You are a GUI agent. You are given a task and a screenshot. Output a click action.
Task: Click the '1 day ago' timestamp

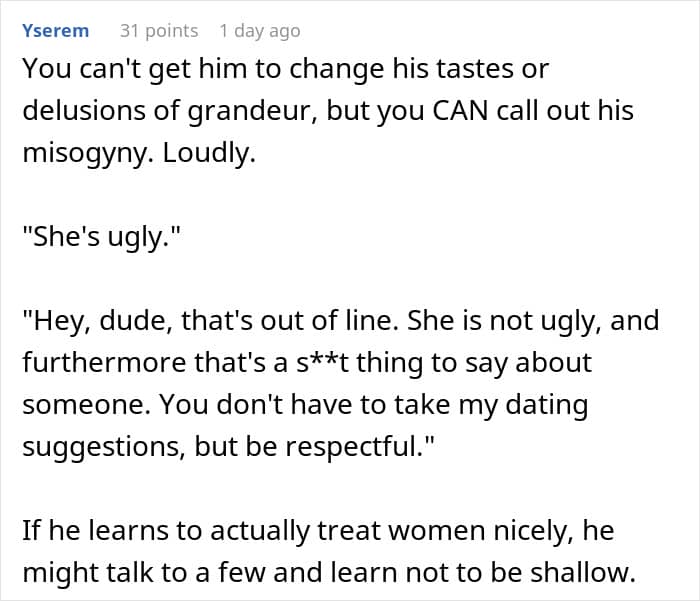click(x=259, y=31)
